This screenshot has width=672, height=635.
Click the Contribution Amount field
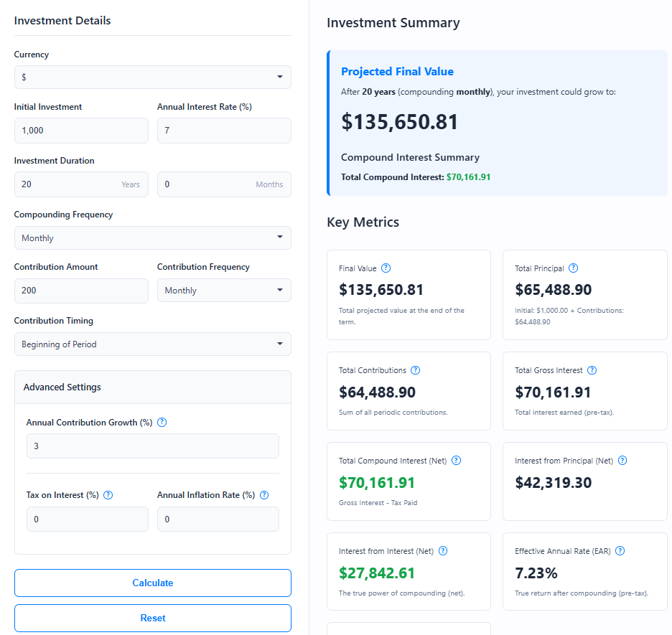point(81,291)
